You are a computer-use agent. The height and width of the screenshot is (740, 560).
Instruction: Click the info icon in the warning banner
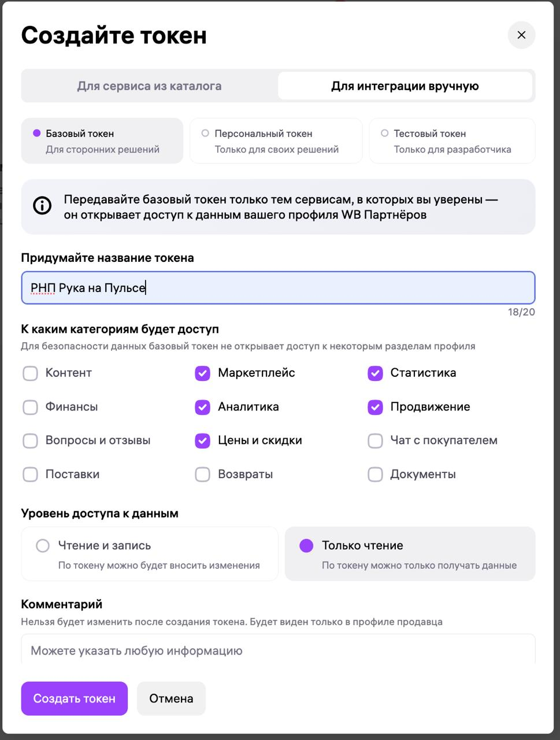pos(42,206)
